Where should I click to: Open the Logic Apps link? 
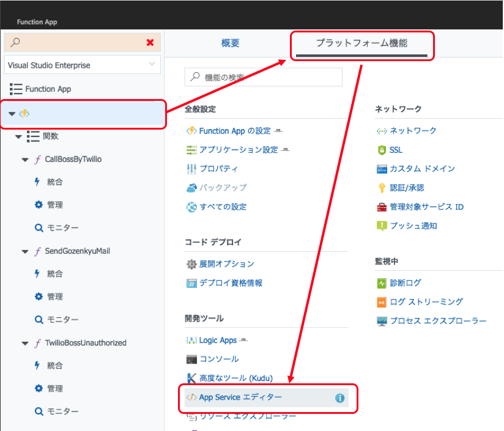pyautogui.click(x=218, y=340)
